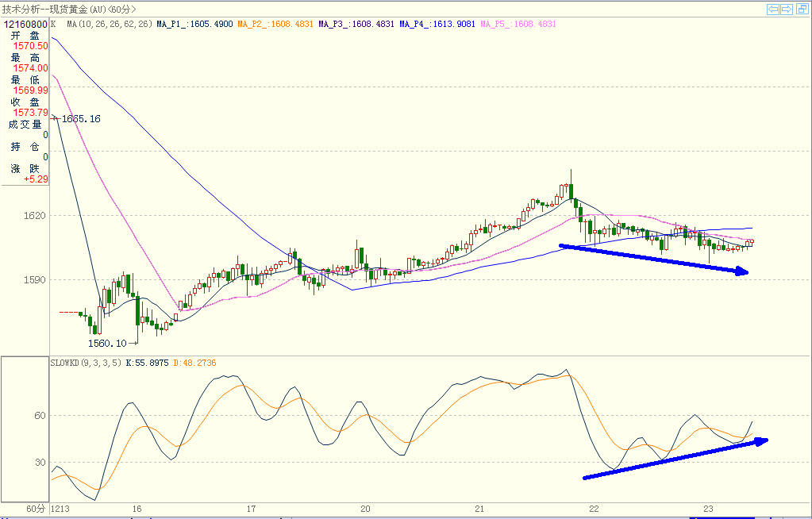Click the right arrow navigation icon
Screen dimensions: 812x519
point(787,10)
